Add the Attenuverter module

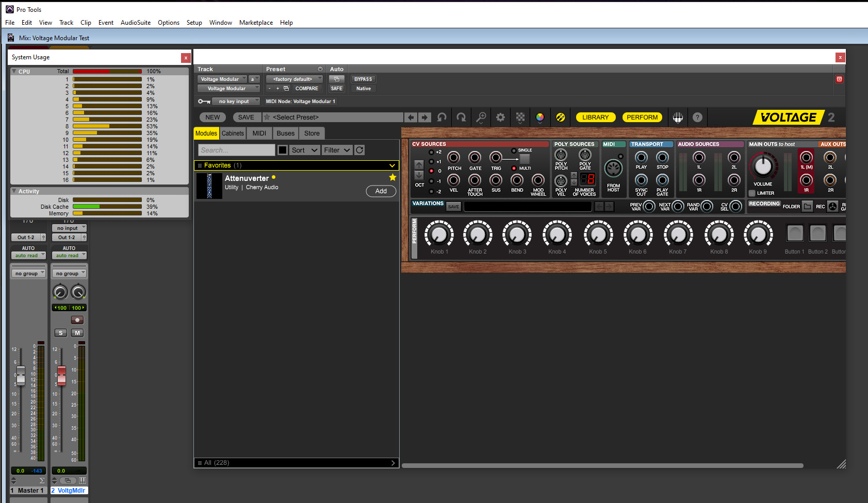tap(381, 191)
